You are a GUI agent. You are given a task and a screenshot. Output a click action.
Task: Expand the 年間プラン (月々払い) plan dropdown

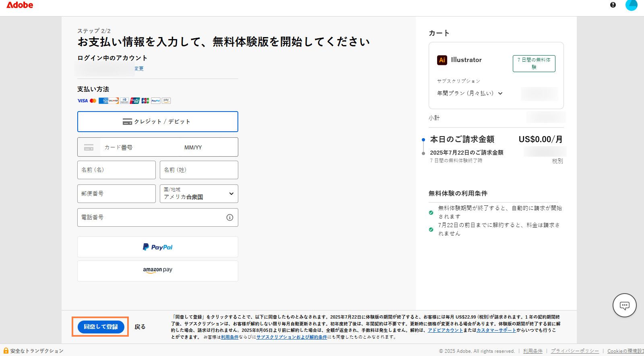470,93
